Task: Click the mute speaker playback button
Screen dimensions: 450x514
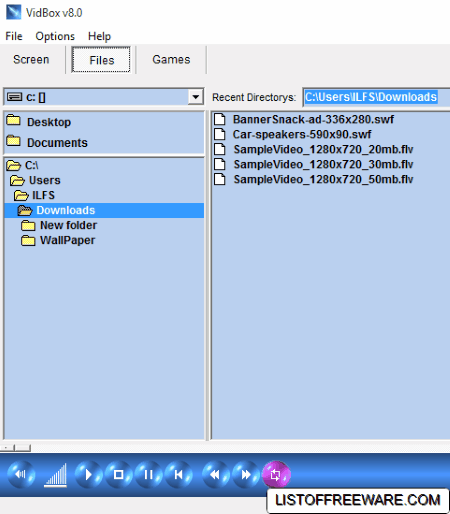Action: (x=21, y=474)
